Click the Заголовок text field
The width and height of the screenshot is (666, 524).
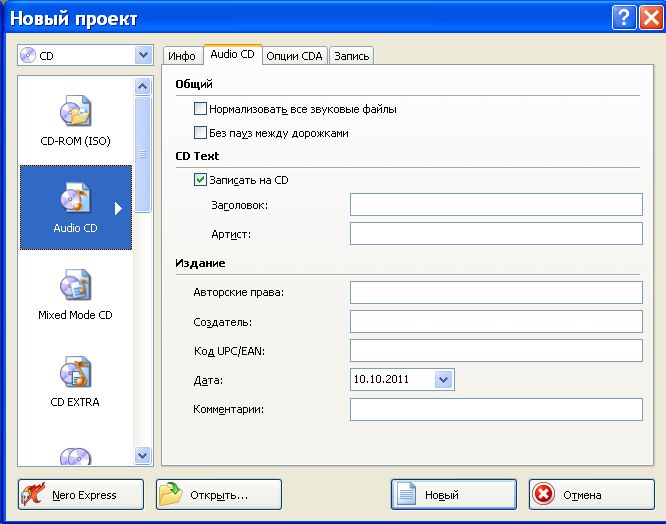[495, 205]
